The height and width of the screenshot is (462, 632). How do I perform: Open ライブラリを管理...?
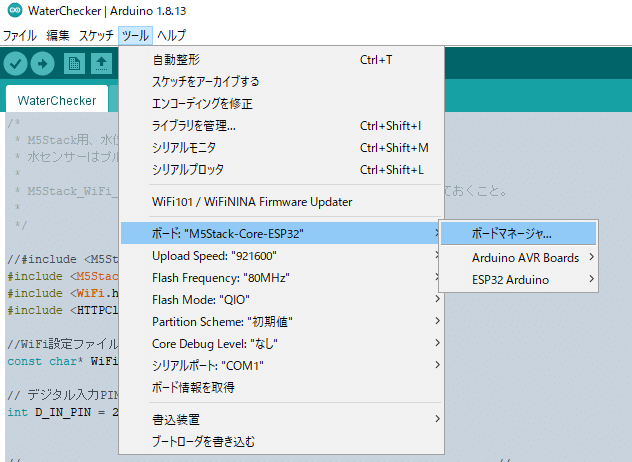pyautogui.click(x=281, y=126)
